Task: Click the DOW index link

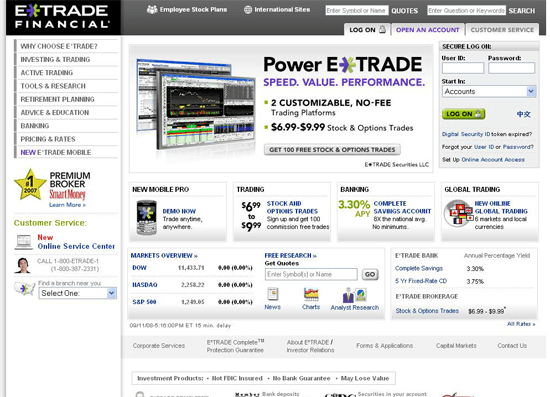Action: (x=139, y=268)
